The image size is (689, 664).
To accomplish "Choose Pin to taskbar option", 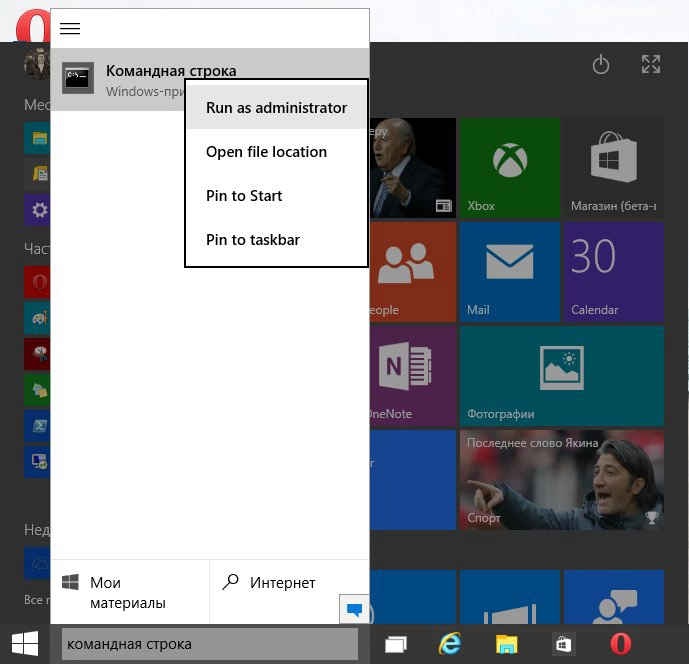I will click(252, 240).
